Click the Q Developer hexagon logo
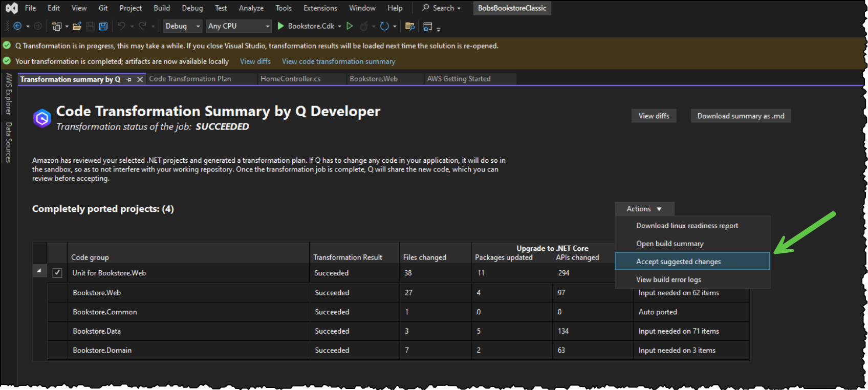The height and width of the screenshot is (390, 868). click(x=42, y=118)
